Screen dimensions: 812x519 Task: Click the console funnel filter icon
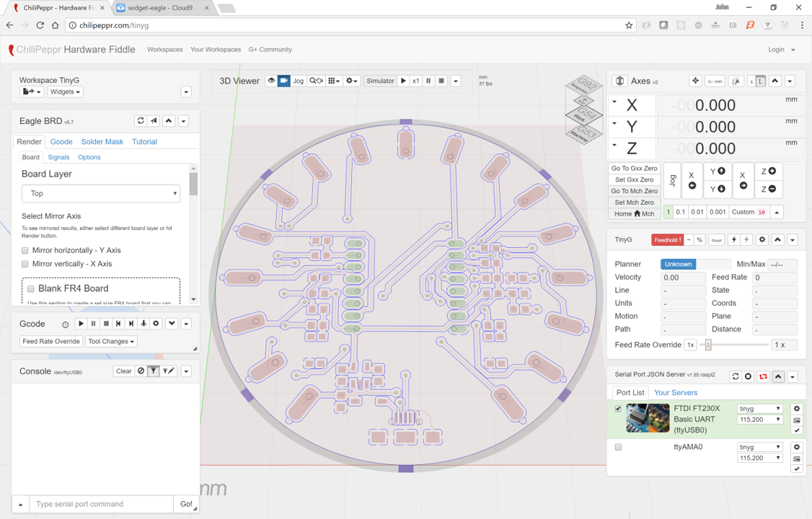click(x=154, y=371)
